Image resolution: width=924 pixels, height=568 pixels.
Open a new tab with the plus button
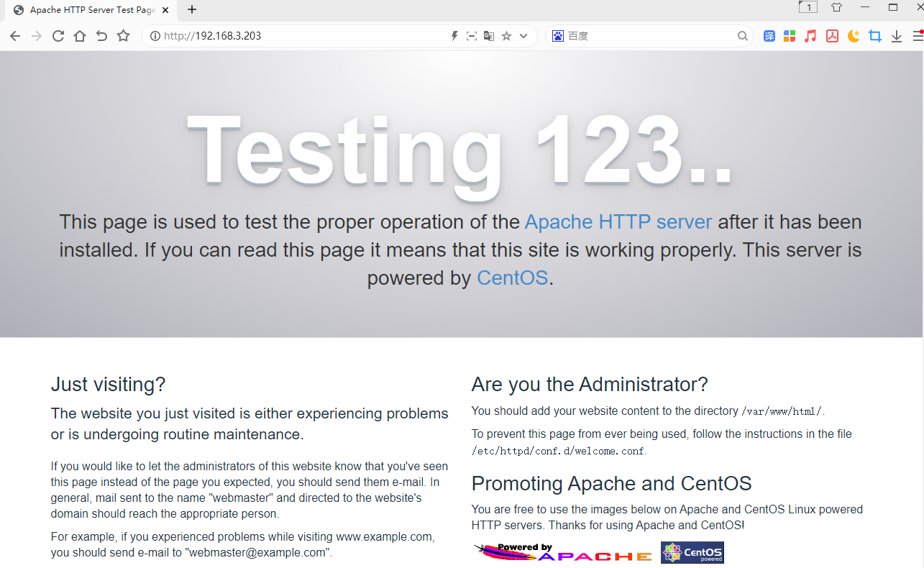pyautogui.click(x=192, y=9)
